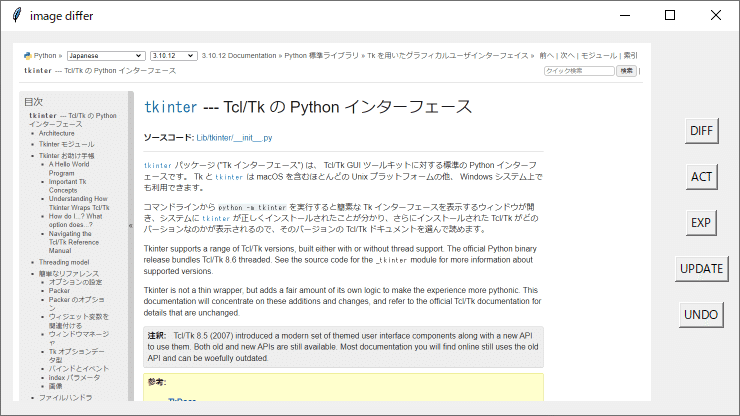
Task: Open the Lib/tkinter/__init__.py source link
Action: [x=234, y=138]
